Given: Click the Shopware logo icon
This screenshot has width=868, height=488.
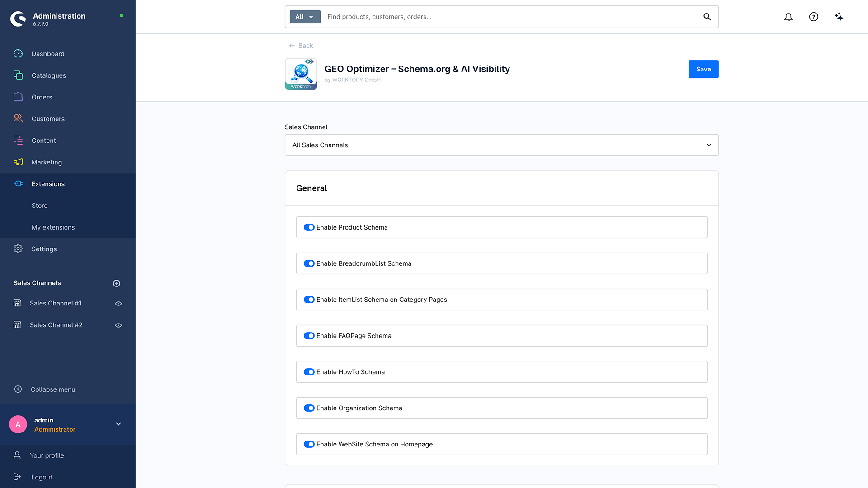Looking at the screenshot, I should click(18, 19).
